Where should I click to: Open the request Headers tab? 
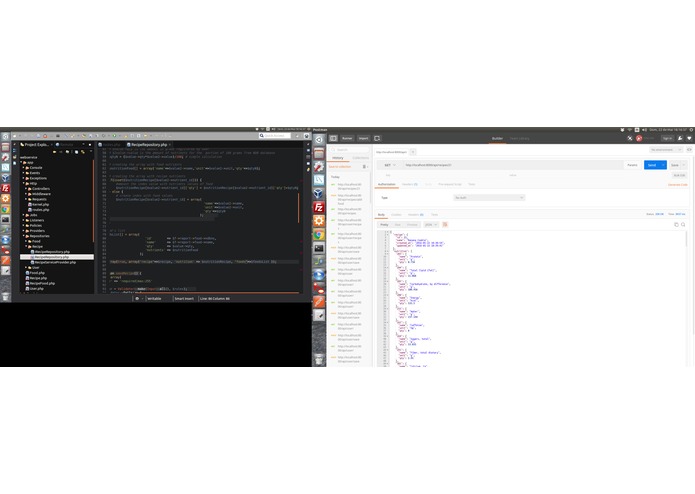(410, 184)
